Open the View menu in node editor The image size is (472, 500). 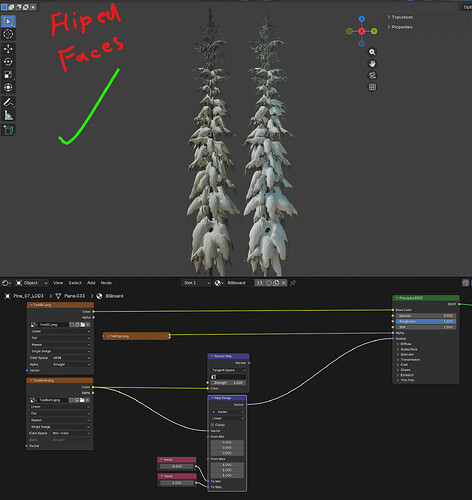pyautogui.click(x=58, y=283)
